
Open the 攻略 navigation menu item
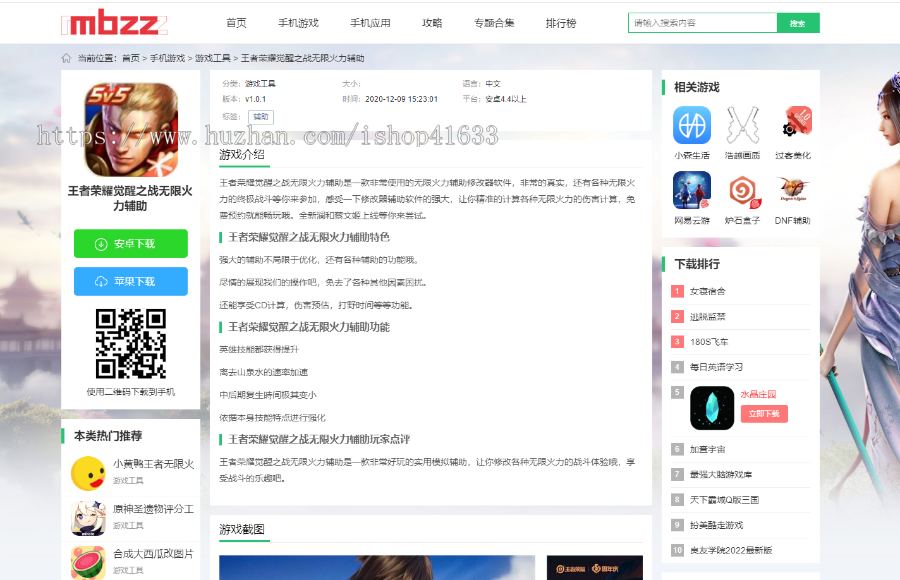tap(432, 23)
